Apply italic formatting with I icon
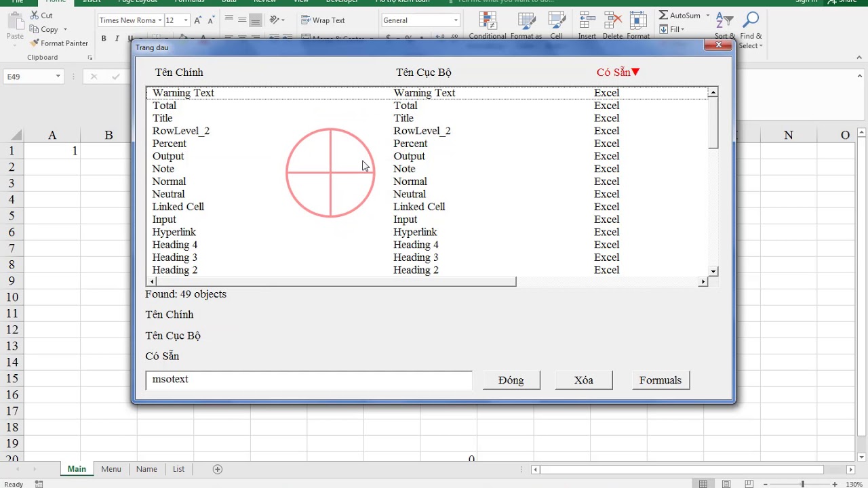Image resolution: width=868 pixels, height=488 pixels. pyautogui.click(x=117, y=39)
